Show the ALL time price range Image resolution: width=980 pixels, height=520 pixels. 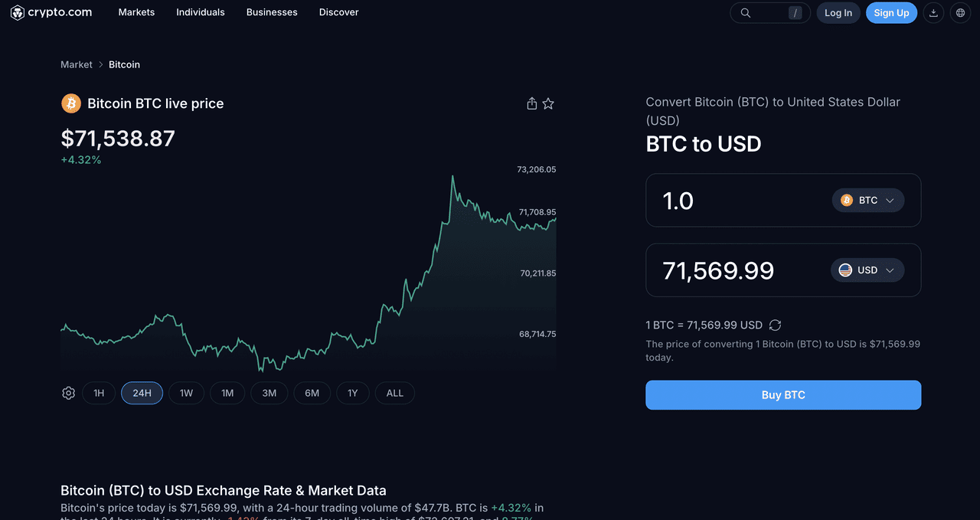394,393
